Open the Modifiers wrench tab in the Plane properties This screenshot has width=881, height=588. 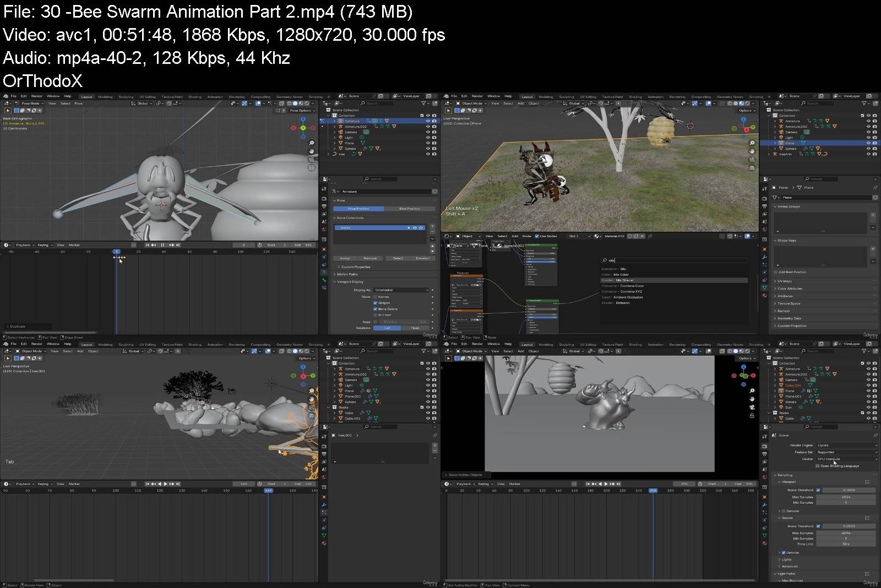pyautogui.click(x=764, y=257)
